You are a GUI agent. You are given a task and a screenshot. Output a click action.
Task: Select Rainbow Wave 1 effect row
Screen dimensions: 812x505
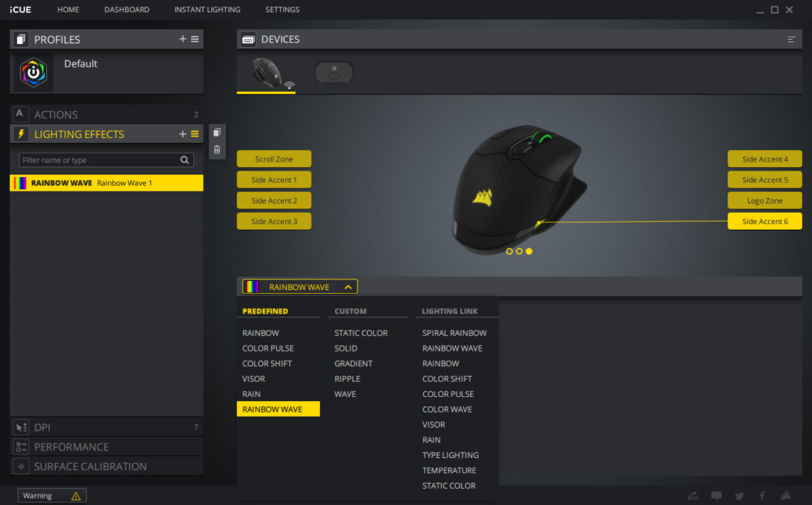point(106,183)
